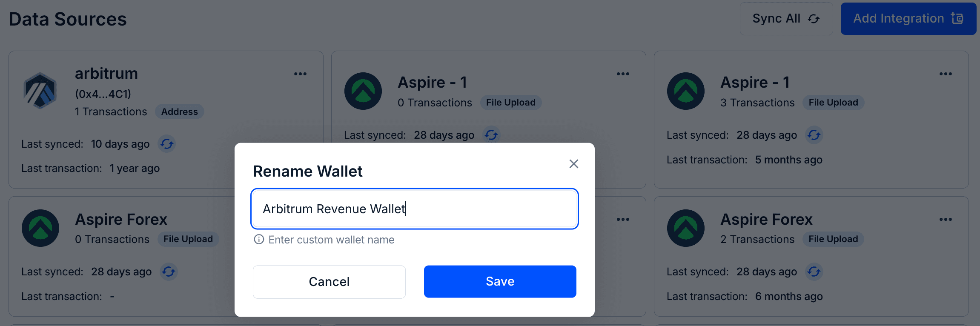Click the wallet name input field
The width and height of the screenshot is (980, 326).
point(414,209)
